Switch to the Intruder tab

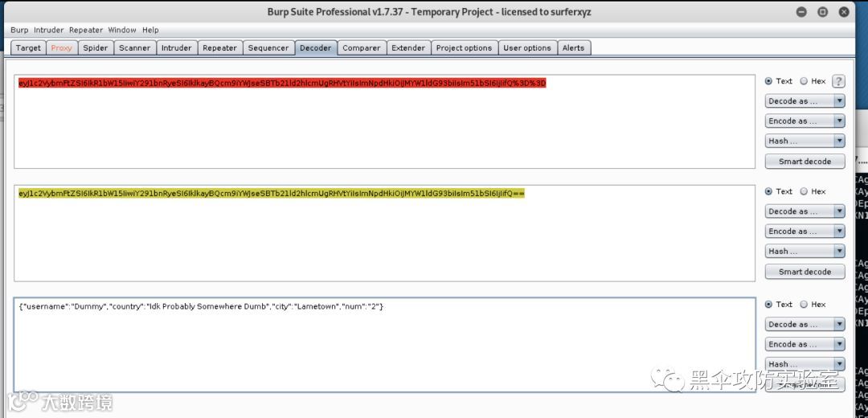pos(176,47)
